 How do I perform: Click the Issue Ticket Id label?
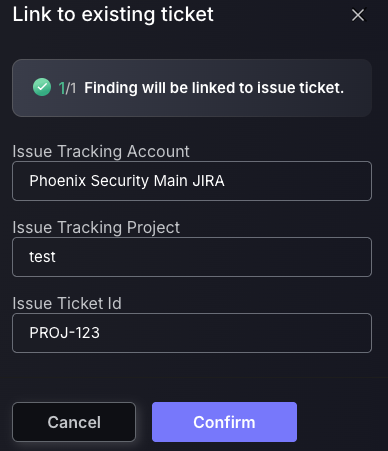pyautogui.click(x=67, y=303)
